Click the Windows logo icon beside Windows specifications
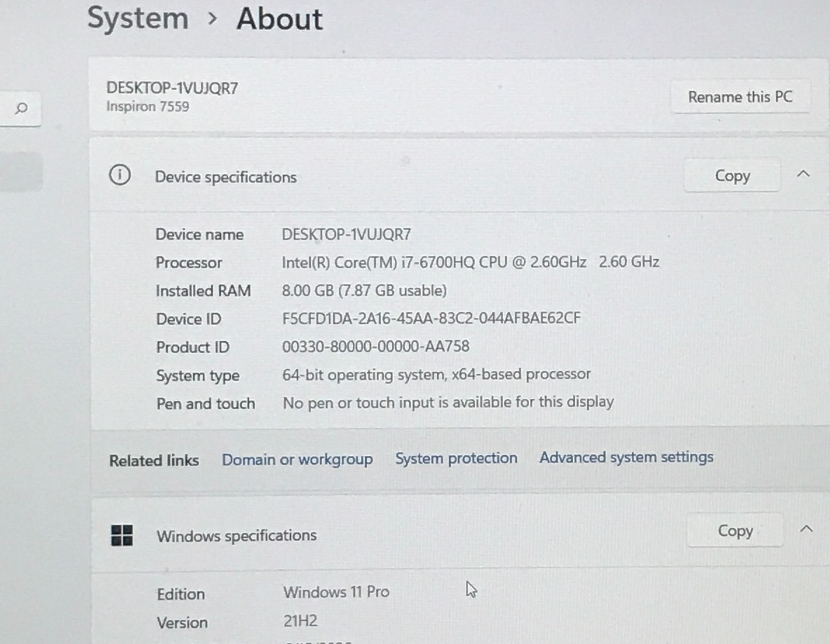 pyautogui.click(x=122, y=535)
